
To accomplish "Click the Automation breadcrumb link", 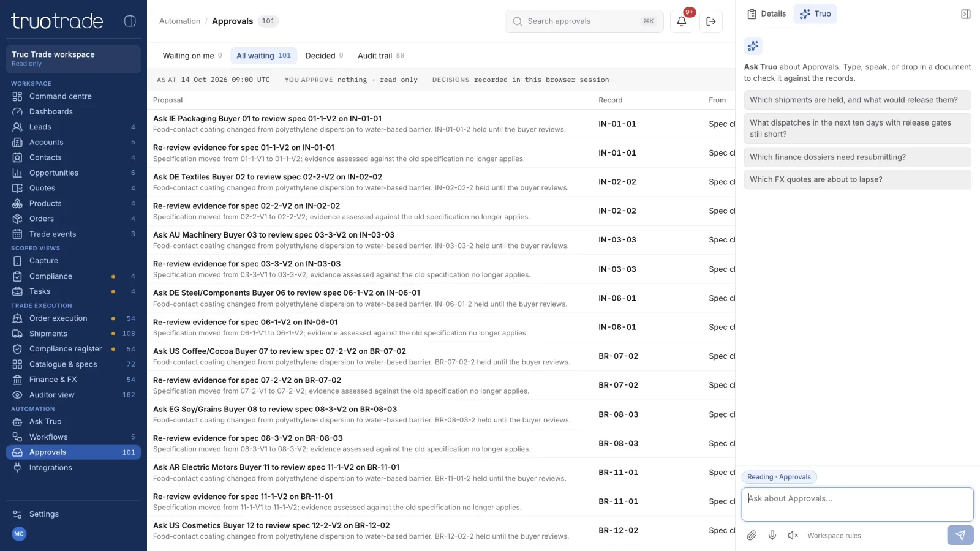I will (x=179, y=21).
